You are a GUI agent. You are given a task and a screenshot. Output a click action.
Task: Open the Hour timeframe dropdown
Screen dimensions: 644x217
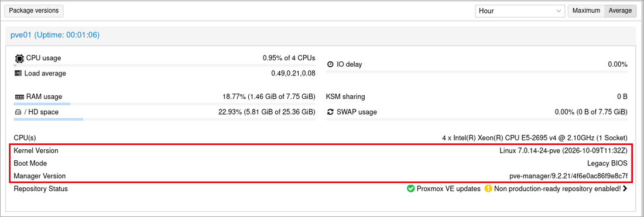pyautogui.click(x=520, y=11)
